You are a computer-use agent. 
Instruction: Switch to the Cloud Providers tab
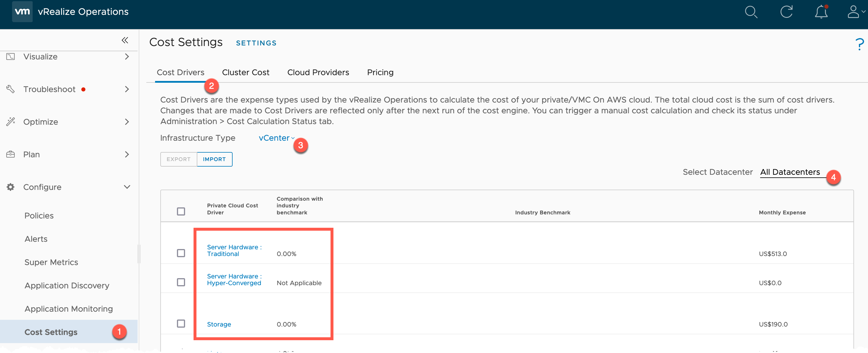(x=318, y=73)
